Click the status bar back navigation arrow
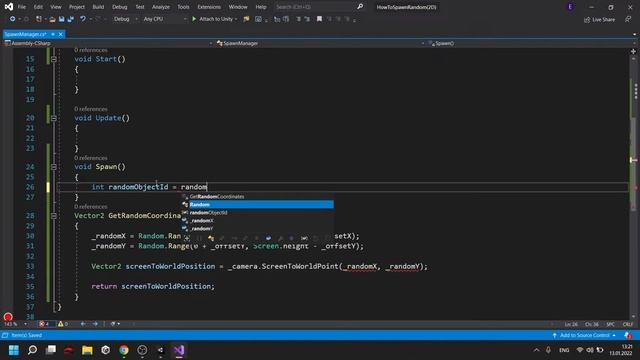Image resolution: width=640 pixels, height=360 pixels. pos(83,324)
